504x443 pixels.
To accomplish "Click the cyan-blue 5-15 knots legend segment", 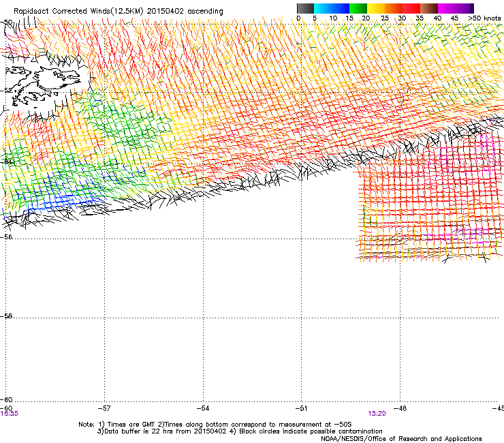I will coord(332,8).
